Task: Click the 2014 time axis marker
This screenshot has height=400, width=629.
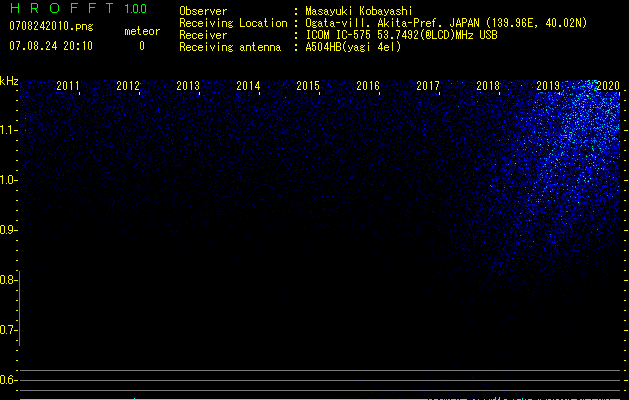Action: pos(248,86)
